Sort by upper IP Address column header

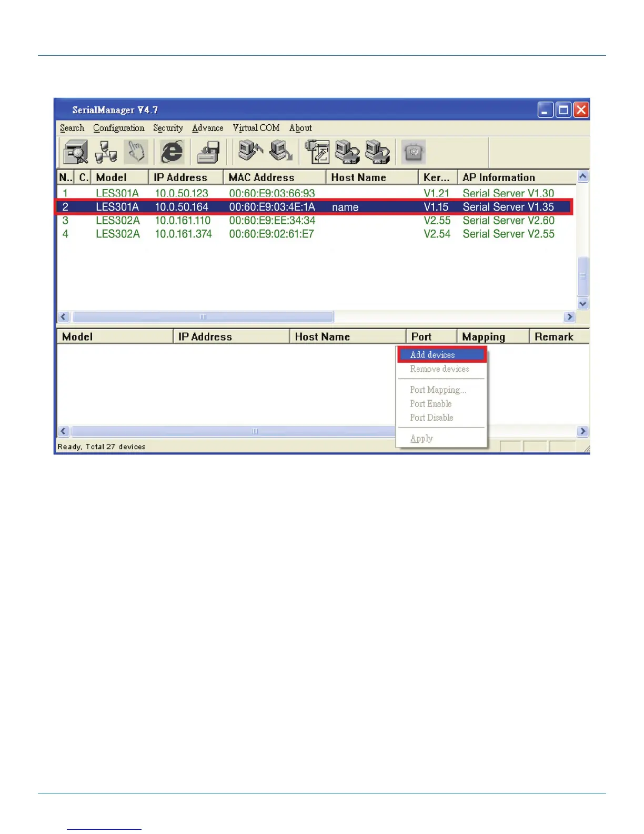click(x=186, y=177)
